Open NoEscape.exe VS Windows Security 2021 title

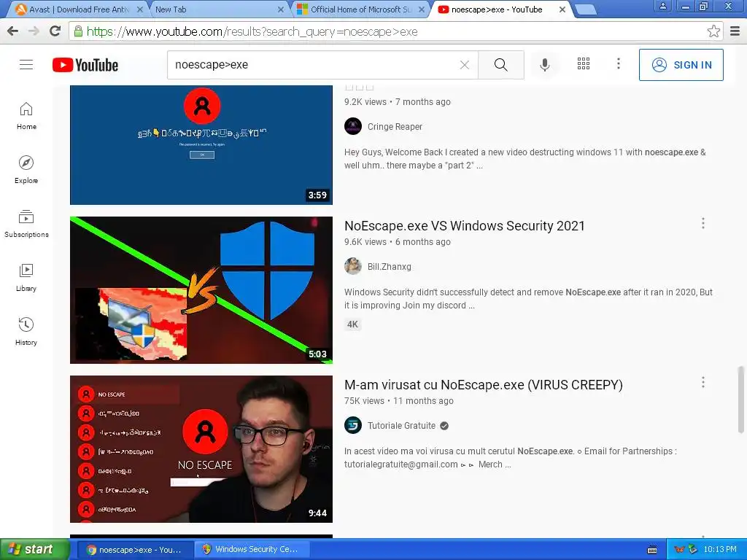(x=465, y=226)
